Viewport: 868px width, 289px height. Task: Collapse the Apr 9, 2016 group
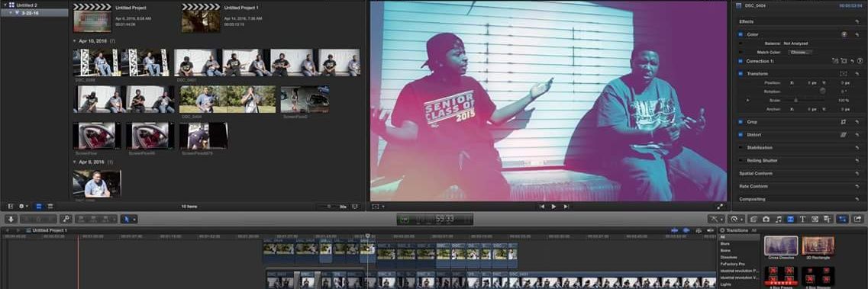point(75,162)
